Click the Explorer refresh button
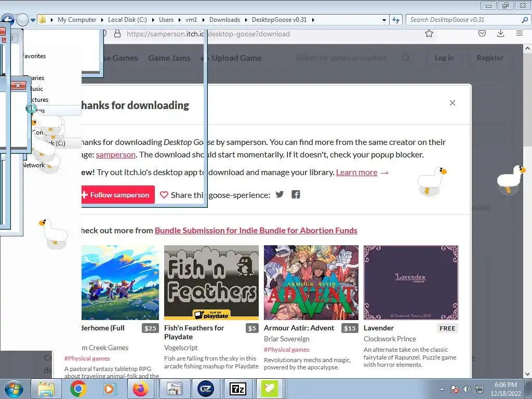 pyautogui.click(x=396, y=20)
